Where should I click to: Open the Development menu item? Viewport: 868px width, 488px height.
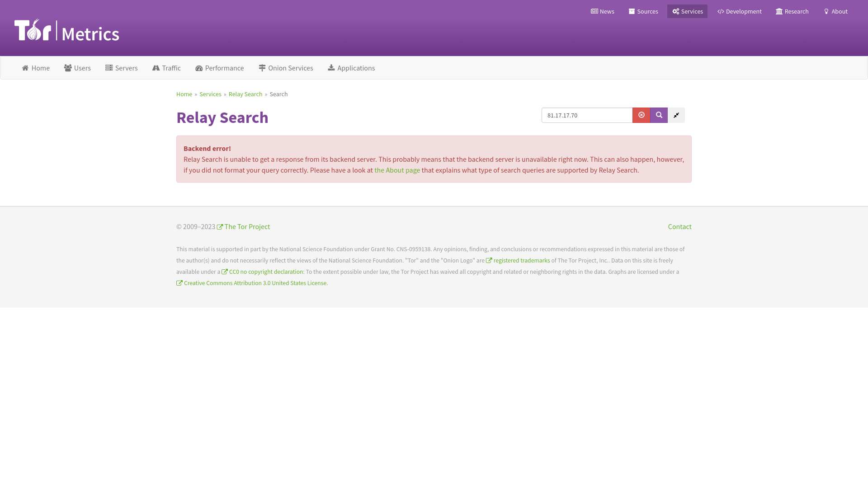click(739, 11)
